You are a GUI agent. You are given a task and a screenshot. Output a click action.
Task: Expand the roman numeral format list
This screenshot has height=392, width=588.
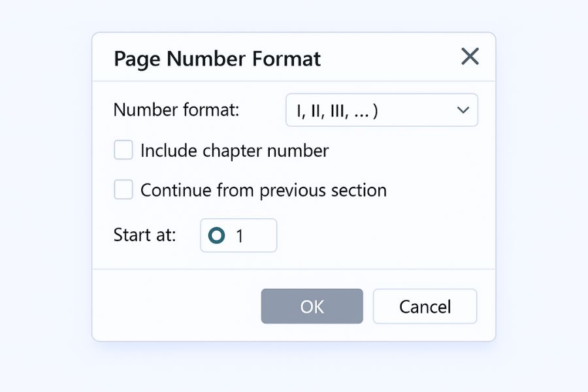point(382,110)
